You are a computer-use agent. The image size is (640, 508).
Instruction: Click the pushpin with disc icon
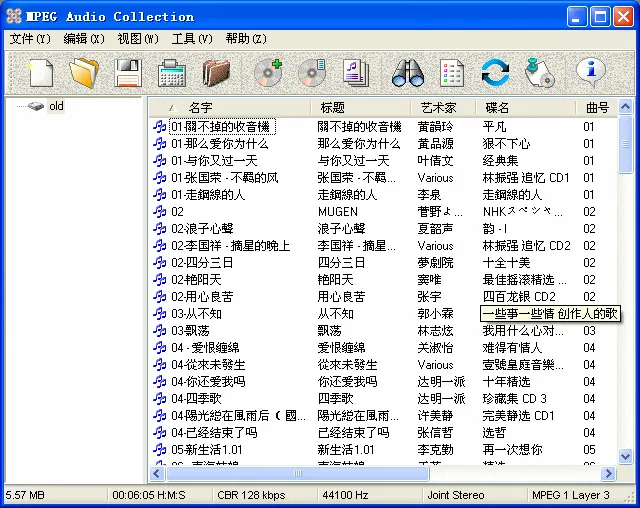539,73
